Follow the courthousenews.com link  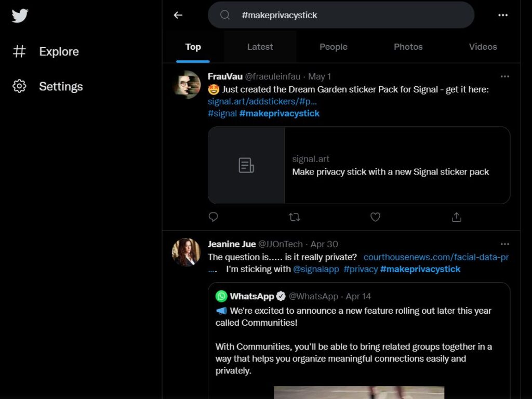[x=435, y=257]
